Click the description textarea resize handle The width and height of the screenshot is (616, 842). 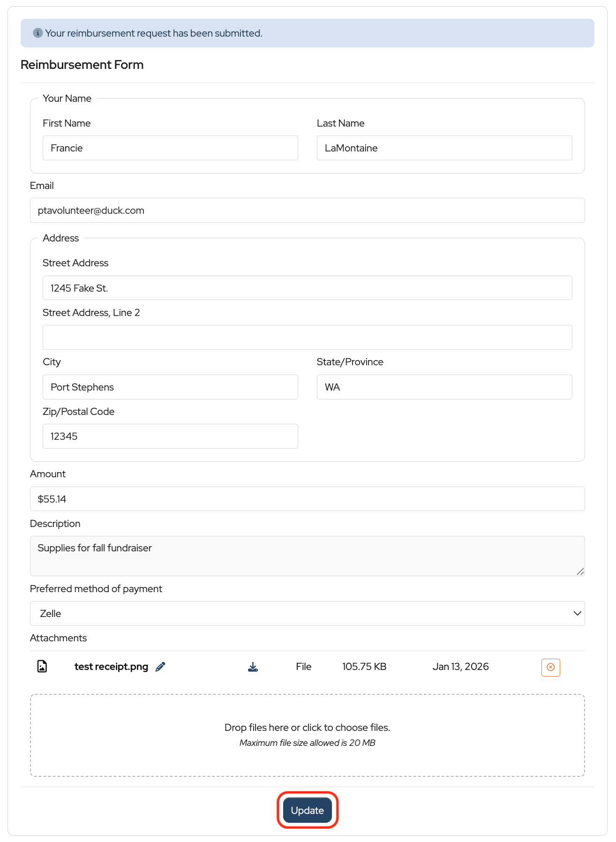pos(580,571)
